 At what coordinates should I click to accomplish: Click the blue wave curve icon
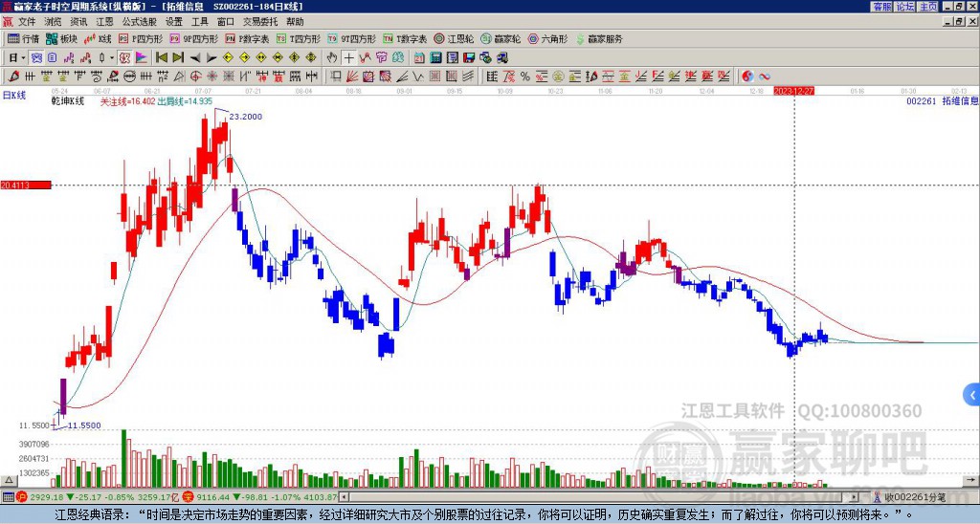point(765,76)
